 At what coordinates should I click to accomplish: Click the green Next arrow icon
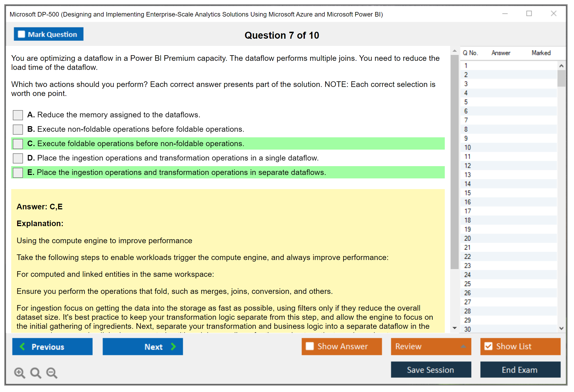173,347
